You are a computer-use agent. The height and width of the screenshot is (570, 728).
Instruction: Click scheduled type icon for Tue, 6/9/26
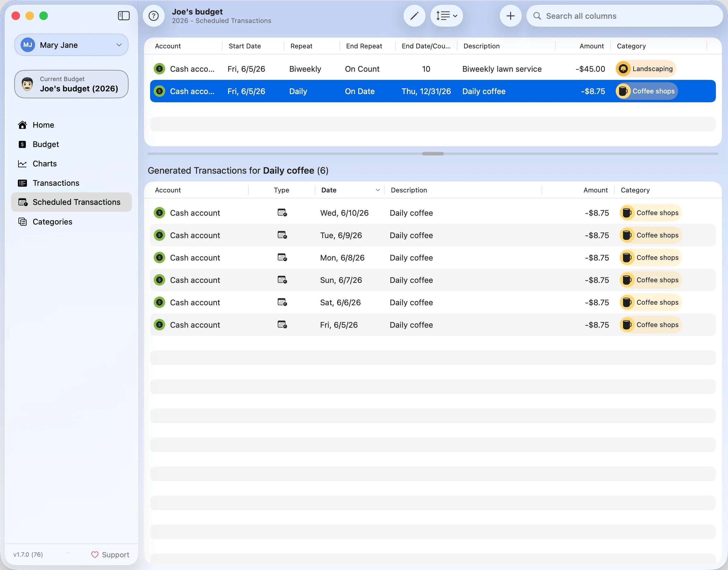(282, 235)
